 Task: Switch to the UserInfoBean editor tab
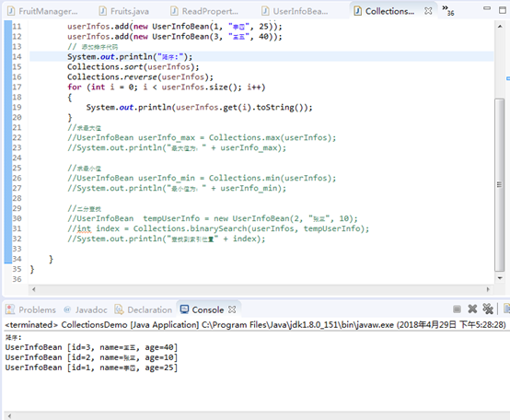pos(296,11)
